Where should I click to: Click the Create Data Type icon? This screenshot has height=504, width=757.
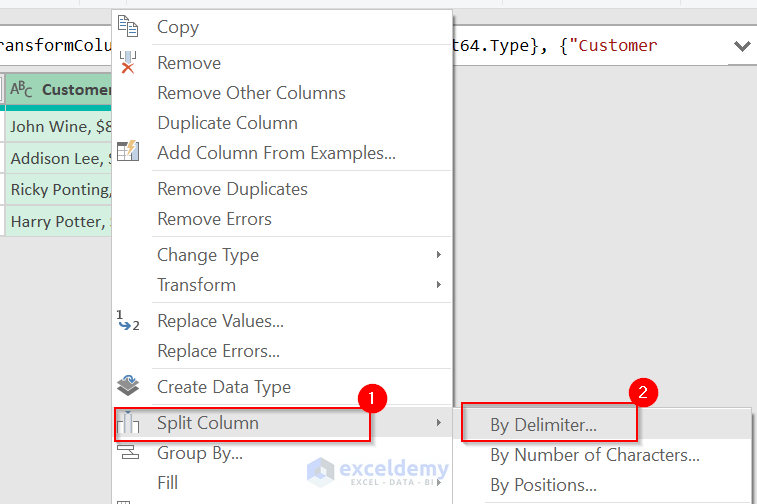coord(128,385)
